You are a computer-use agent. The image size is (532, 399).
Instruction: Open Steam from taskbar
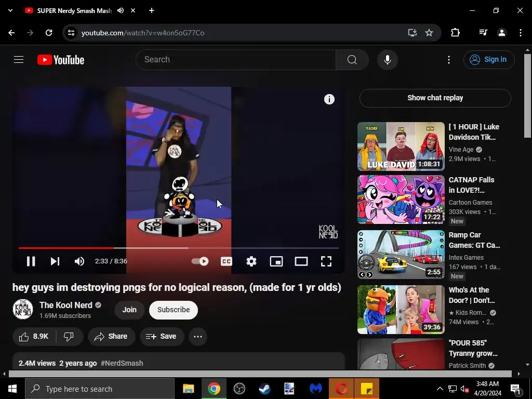pos(264,389)
